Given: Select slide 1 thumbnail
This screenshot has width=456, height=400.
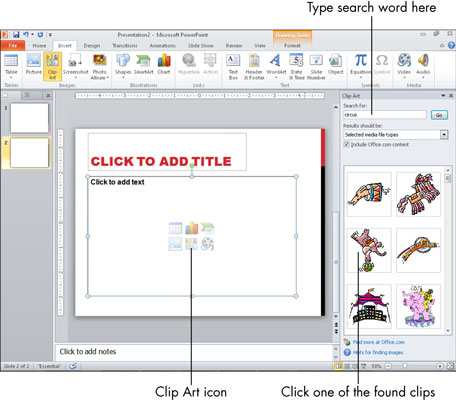Looking at the screenshot, I should pyautogui.click(x=29, y=118).
